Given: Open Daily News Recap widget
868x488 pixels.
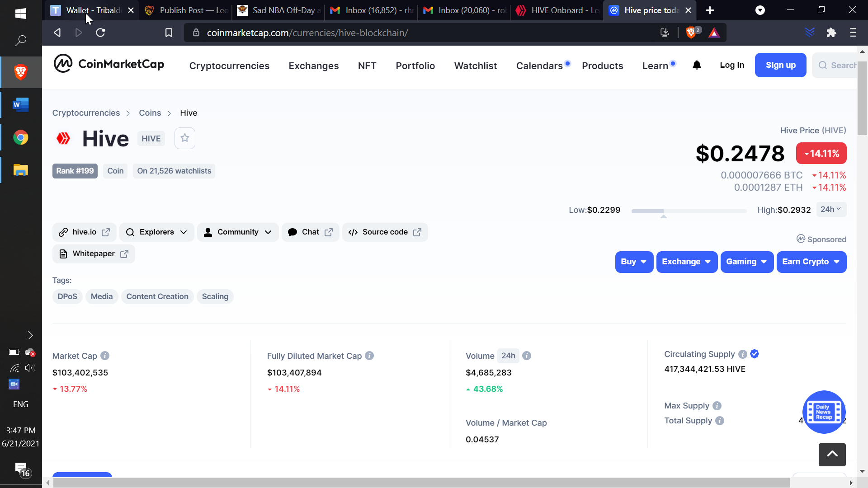Looking at the screenshot, I should pos(824,412).
